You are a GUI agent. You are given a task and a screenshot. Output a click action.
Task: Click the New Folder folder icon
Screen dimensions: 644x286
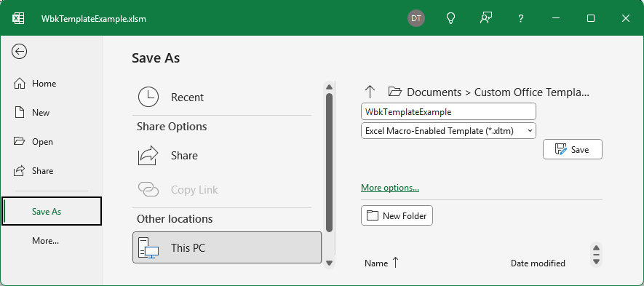(372, 215)
